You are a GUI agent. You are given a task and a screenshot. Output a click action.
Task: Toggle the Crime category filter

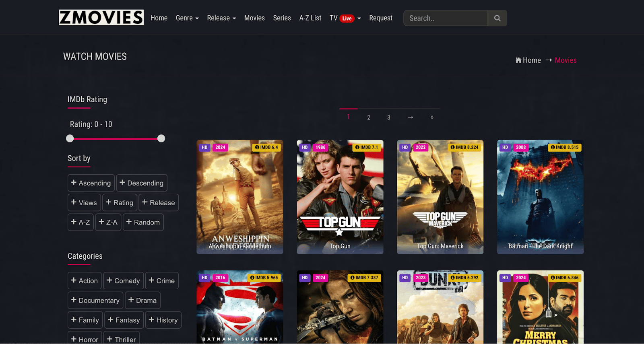(x=162, y=281)
